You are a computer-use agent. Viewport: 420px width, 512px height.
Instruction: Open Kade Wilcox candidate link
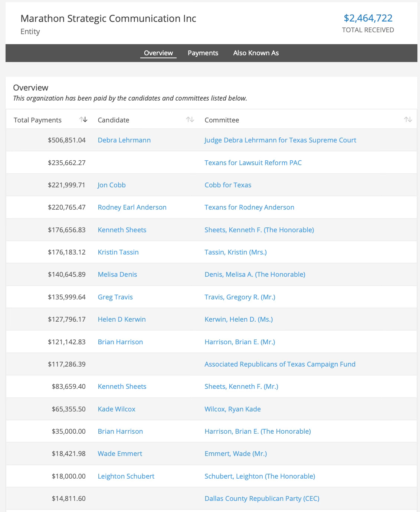pyautogui.click(x=117, y=409)
